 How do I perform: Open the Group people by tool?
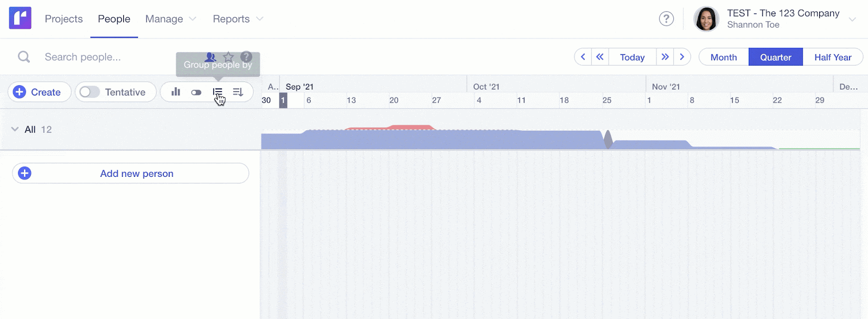218,92
